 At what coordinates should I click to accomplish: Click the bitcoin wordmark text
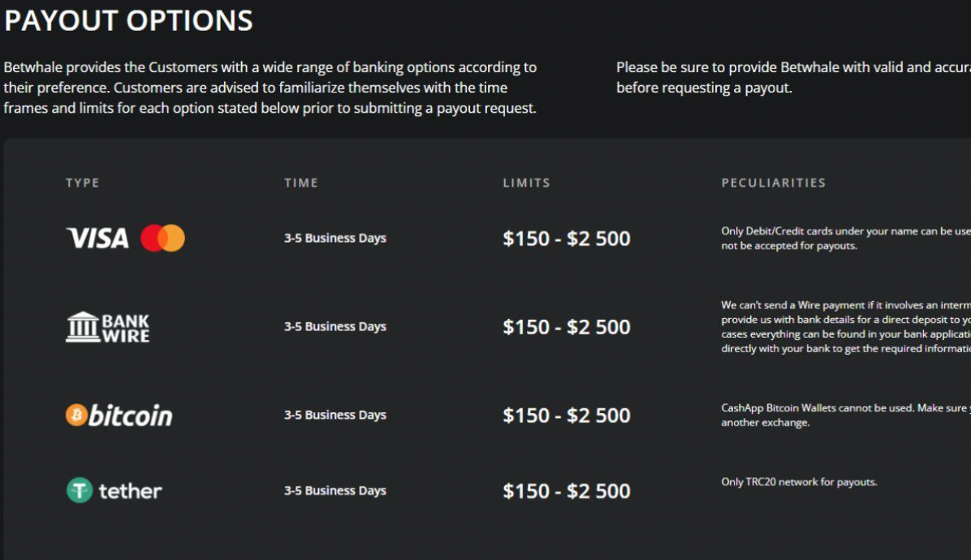coord(130,416)
